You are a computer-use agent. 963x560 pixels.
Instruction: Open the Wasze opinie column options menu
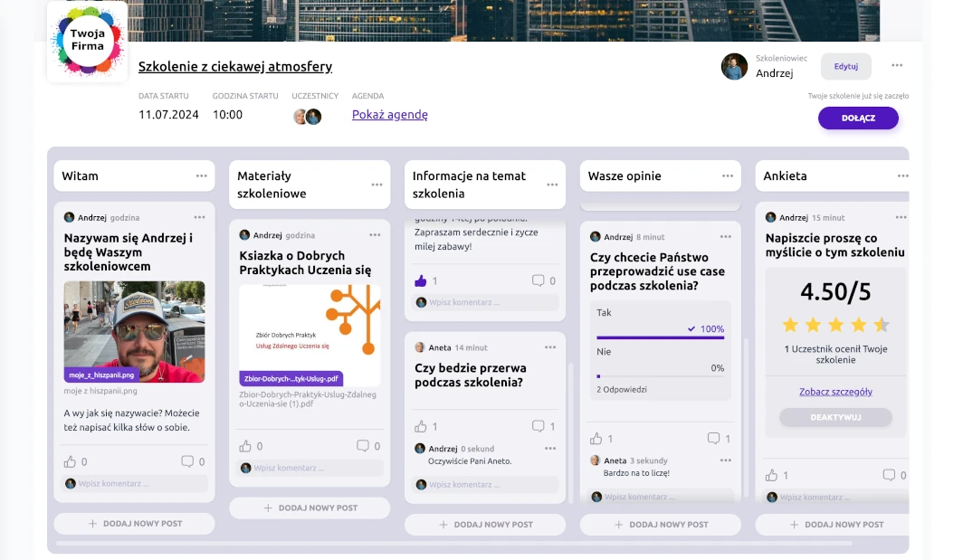[x=727, y=176]
